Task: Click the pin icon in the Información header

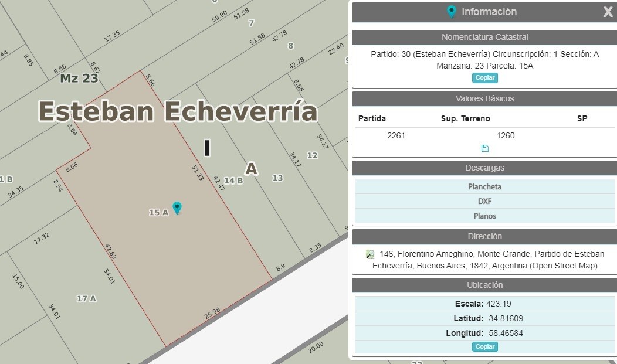Action: pyautogui.click(x=452, y=12)
